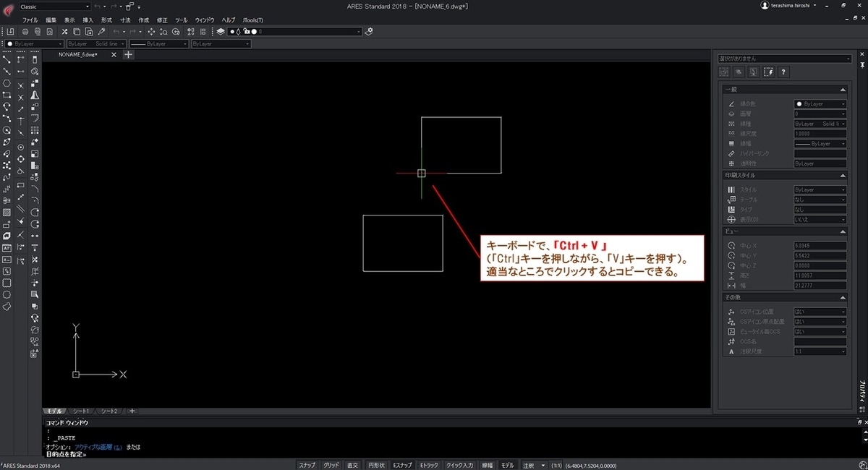868x470 pixels.
Task: Click the help question-mark icon in Properties
Action: pos(783,72)
